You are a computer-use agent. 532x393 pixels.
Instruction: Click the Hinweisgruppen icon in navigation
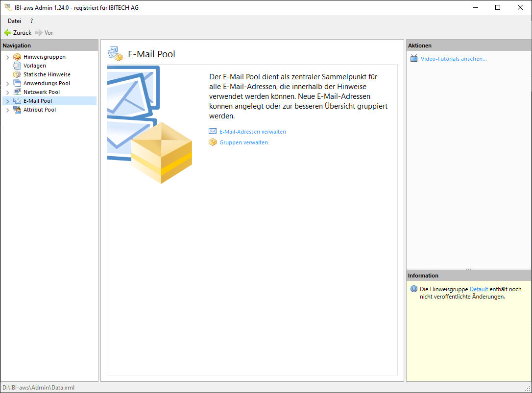[17, 57]
